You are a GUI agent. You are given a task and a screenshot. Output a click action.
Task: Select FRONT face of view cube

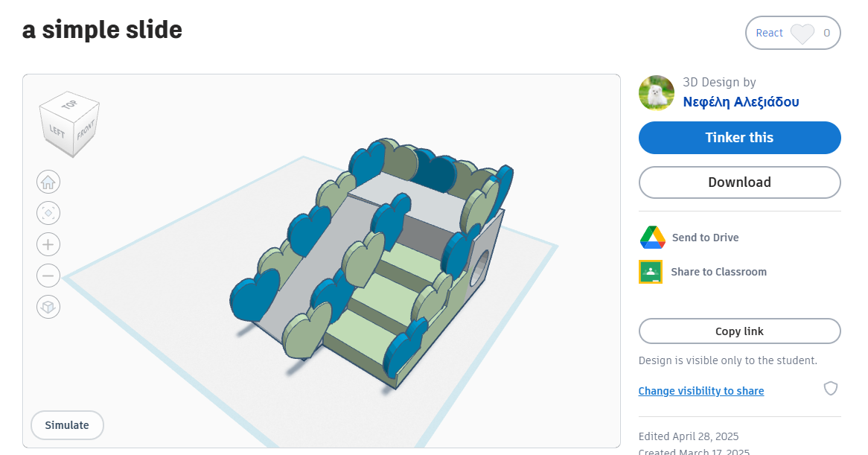point(86,130)
